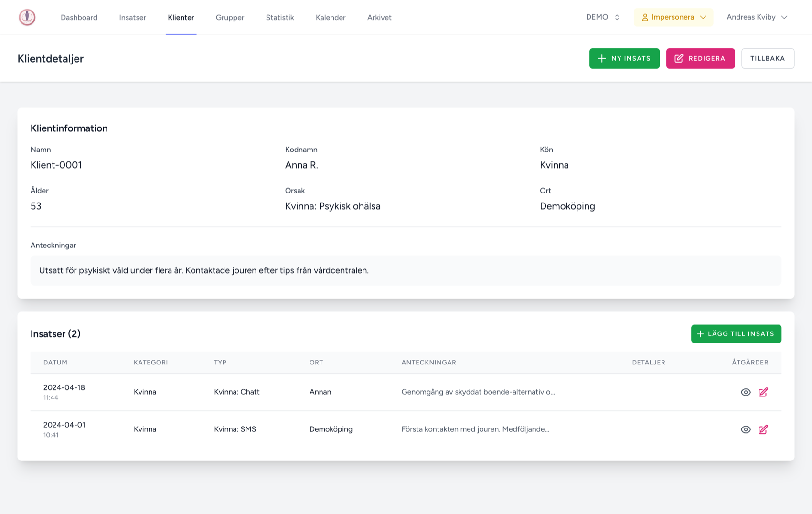Click the 'Genomgång av skyddat boende' note
Screen dimensions: 812x514
click(478, 392)
